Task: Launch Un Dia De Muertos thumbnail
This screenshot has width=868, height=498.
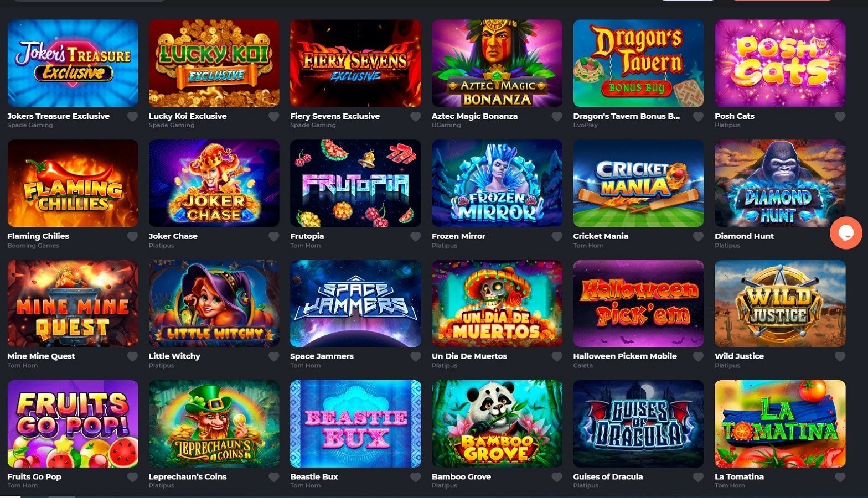Action: click(x=497, y=303)
